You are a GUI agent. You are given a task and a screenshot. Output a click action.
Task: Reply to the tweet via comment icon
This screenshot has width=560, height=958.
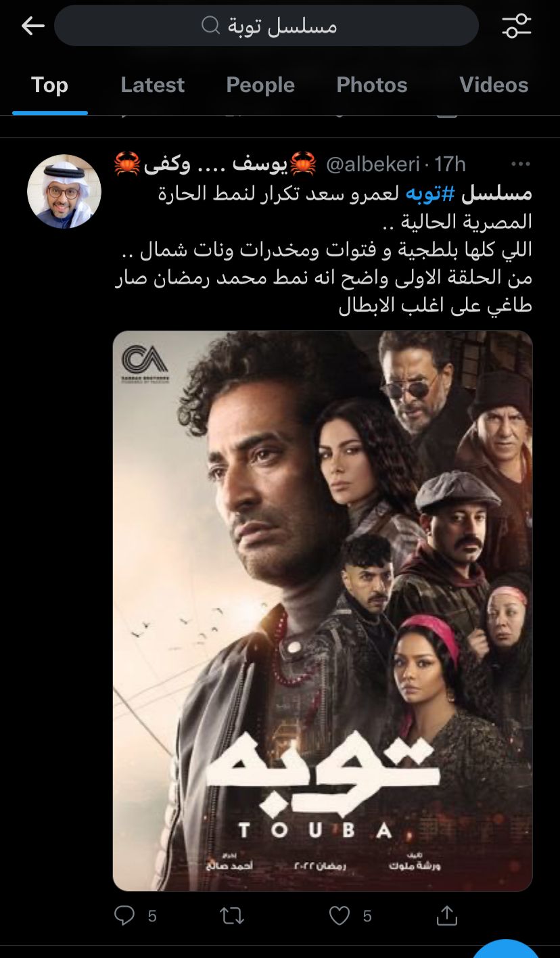click(124, 916)
